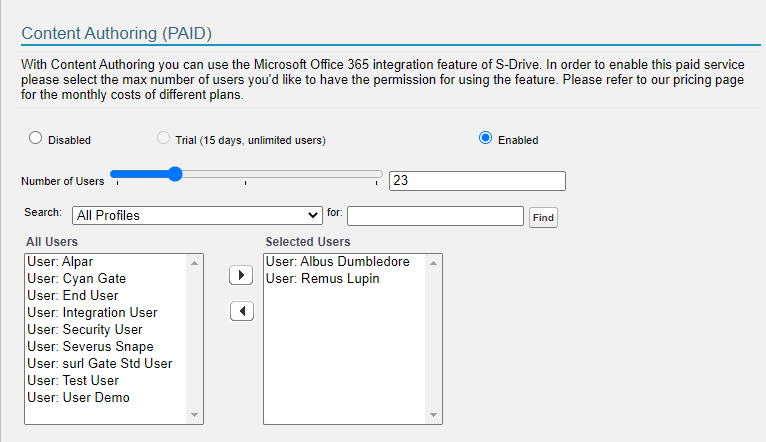Click the right arrow to add user
Image resolution: width=766 pixels, height=442 pixels.
click(241, 274)
